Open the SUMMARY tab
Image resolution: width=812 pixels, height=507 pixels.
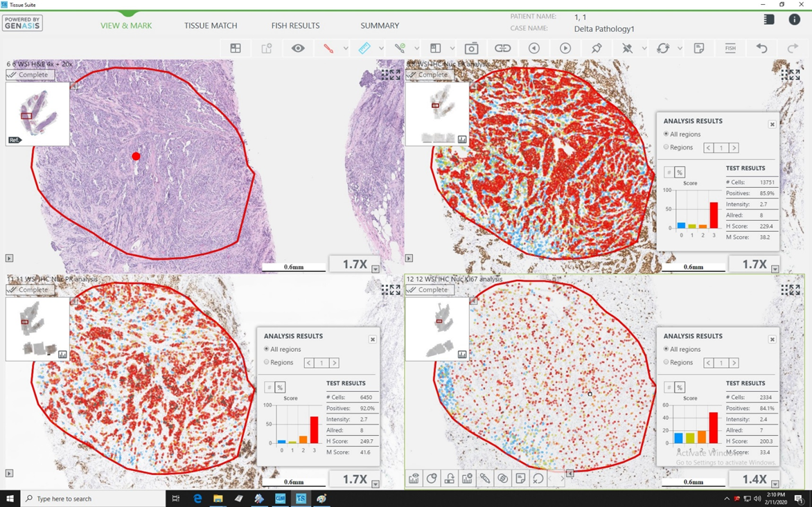tap(380, 26)
